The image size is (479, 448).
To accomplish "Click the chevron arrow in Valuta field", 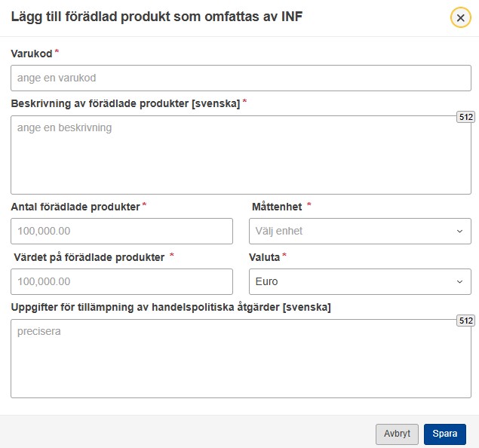I will pos(459,281).
